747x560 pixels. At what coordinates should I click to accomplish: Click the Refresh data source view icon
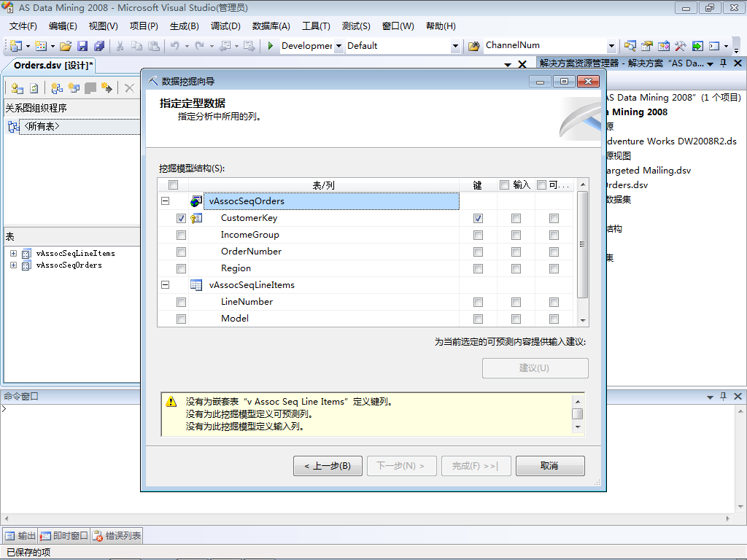click(34, 88)
